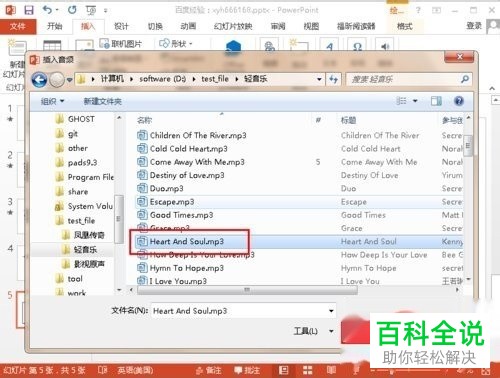Select Hymn To Hope.mp3 file
The image size is (500, 378).
[181, 268]
